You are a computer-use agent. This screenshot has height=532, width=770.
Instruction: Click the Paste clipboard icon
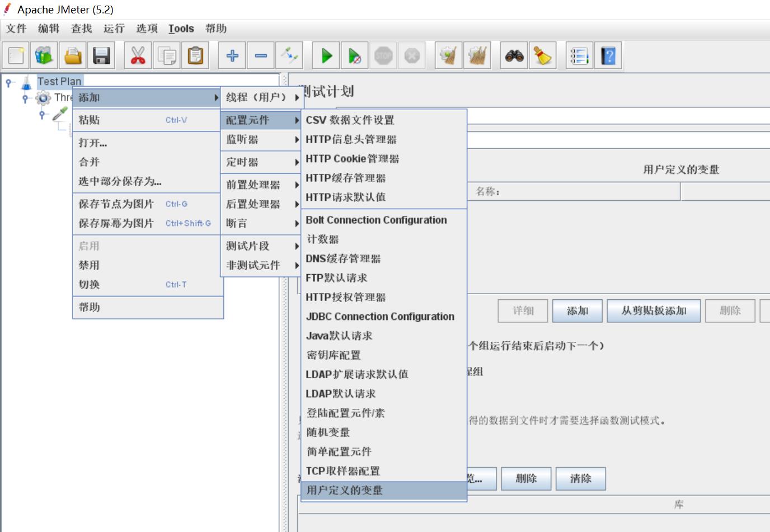pyautogui.click(x=195, y=55)
